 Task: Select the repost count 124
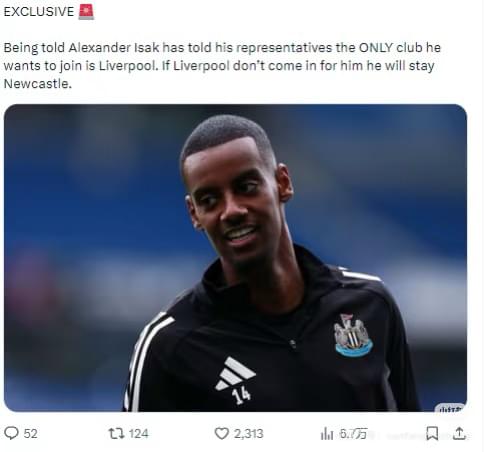click(138, 434)
